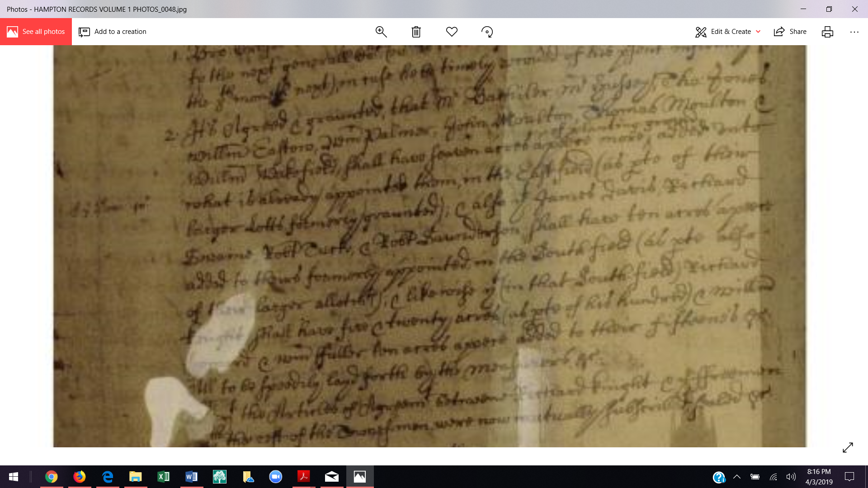Image resolution: width=868 pixels, height=488 pixels.
Task: Show hidden system tray icons
Action: coord(736,477)
